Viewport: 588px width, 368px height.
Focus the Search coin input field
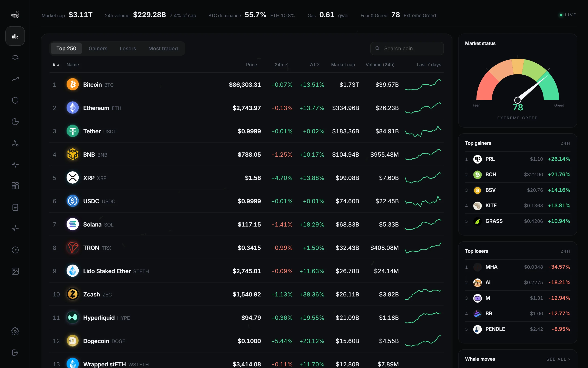coord(407,48)
